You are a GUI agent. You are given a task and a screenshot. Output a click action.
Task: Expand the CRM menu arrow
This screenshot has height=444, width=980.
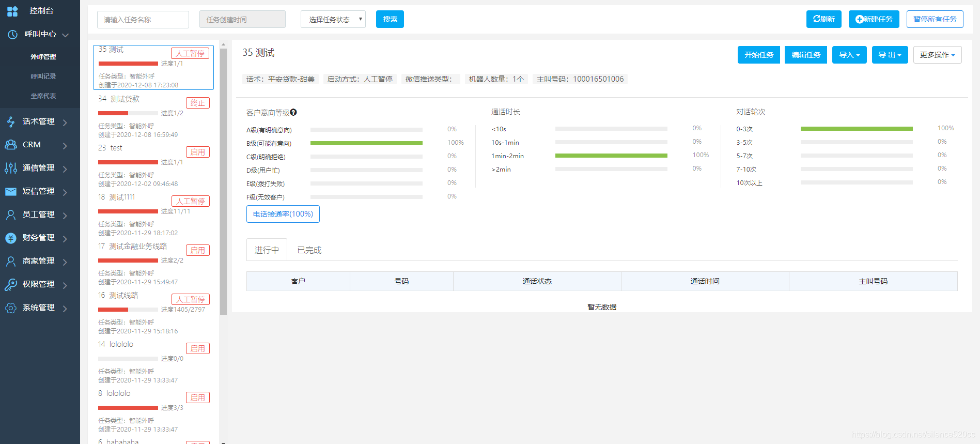pyautogui.click(x=65, y=145)
